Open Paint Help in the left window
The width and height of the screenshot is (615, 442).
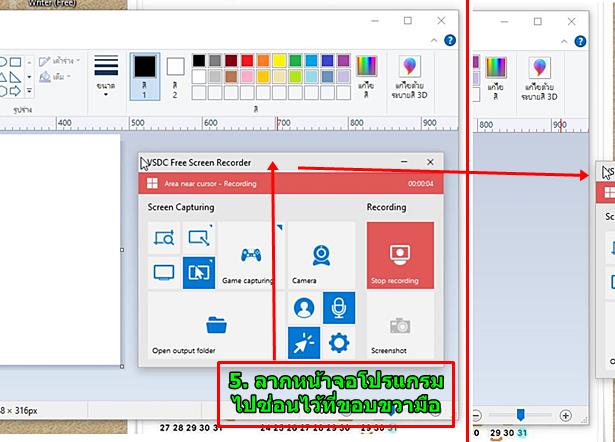(x=450, y=40)
